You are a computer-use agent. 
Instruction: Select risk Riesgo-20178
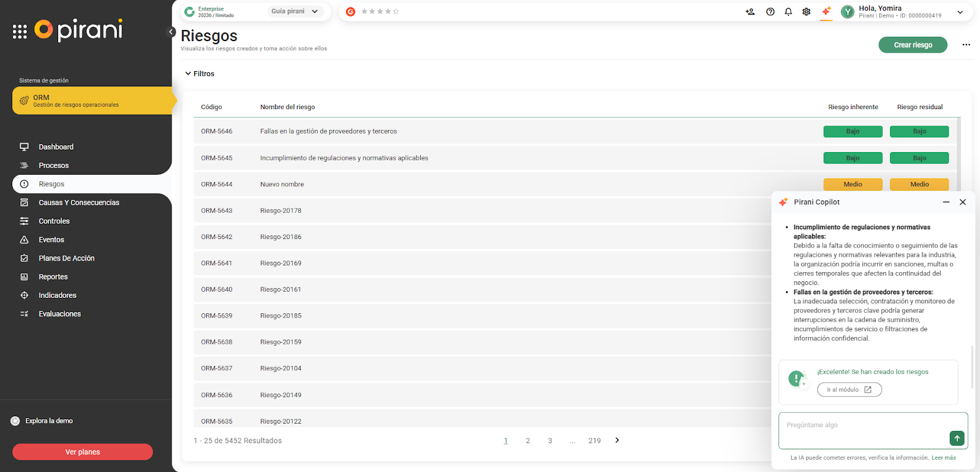pyautogui.click(x=281, y=211)
